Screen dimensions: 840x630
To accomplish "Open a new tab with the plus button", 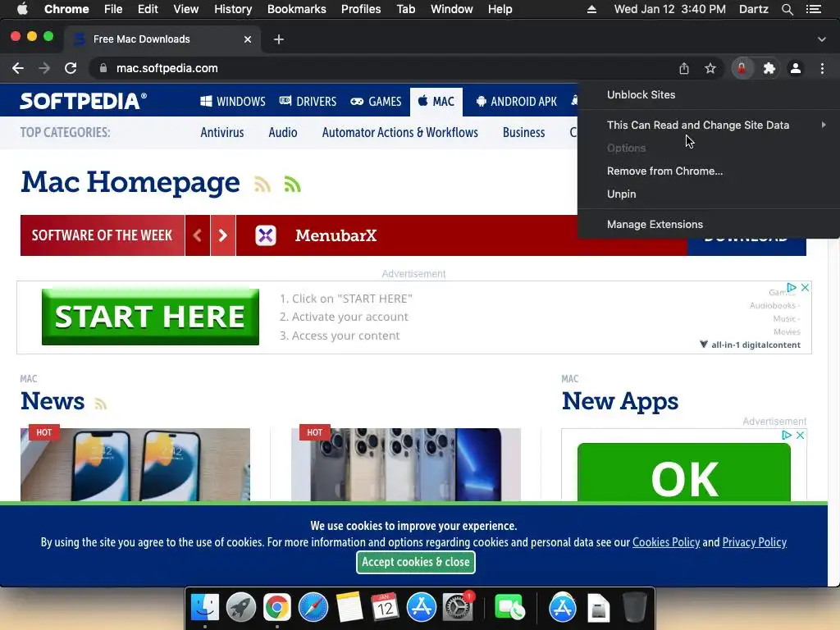I will pos(279,39).
